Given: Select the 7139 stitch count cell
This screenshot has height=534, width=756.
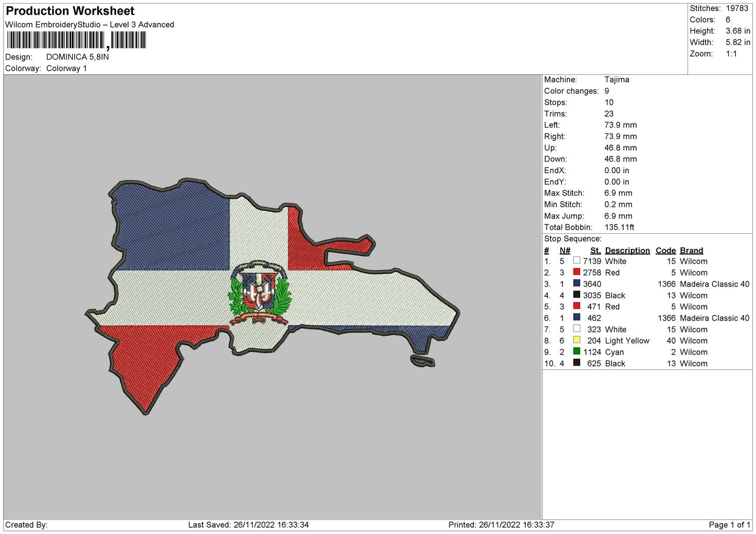Looking at the screenshot, I should pos(592,262).
